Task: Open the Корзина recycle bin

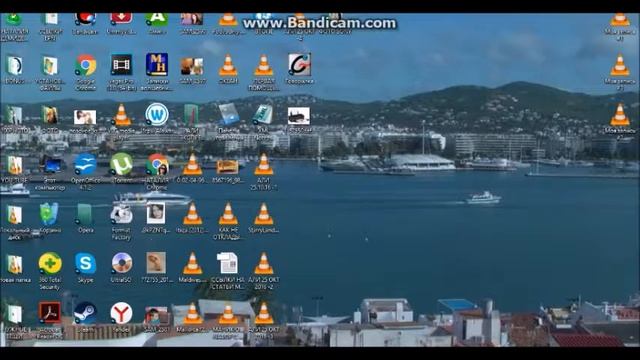Action: point(49,214)
